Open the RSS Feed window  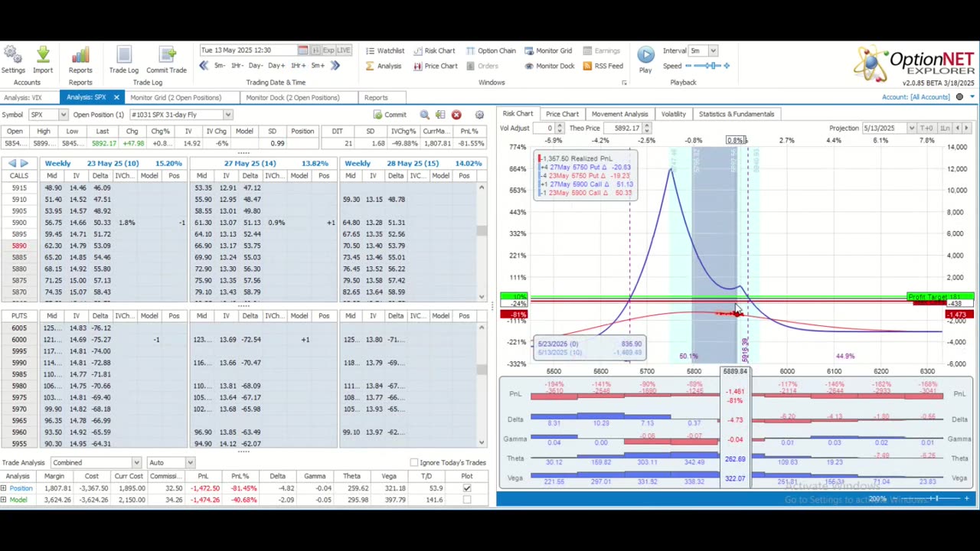coord(603,66)
